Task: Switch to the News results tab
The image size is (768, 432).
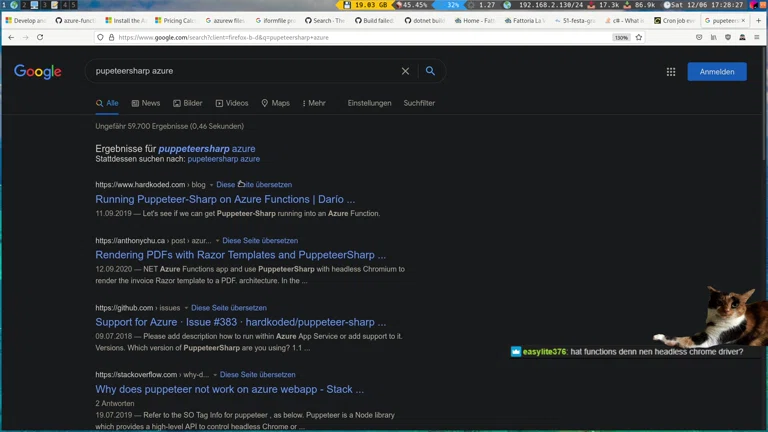Action: (146, 103)
